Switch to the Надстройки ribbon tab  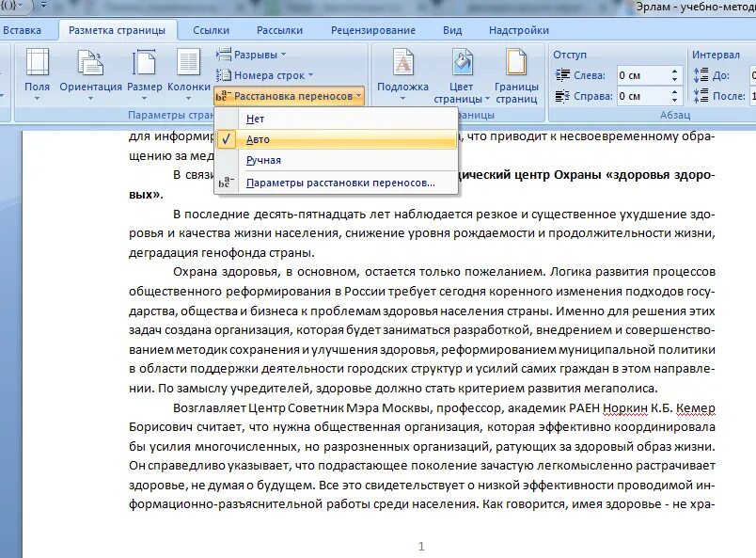tap(519, 30)
